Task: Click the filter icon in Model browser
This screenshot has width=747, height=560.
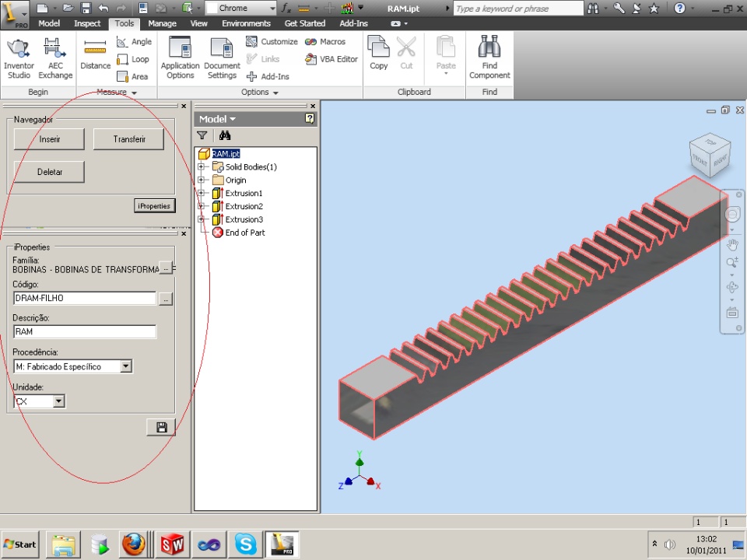Action: click(202, 135)
